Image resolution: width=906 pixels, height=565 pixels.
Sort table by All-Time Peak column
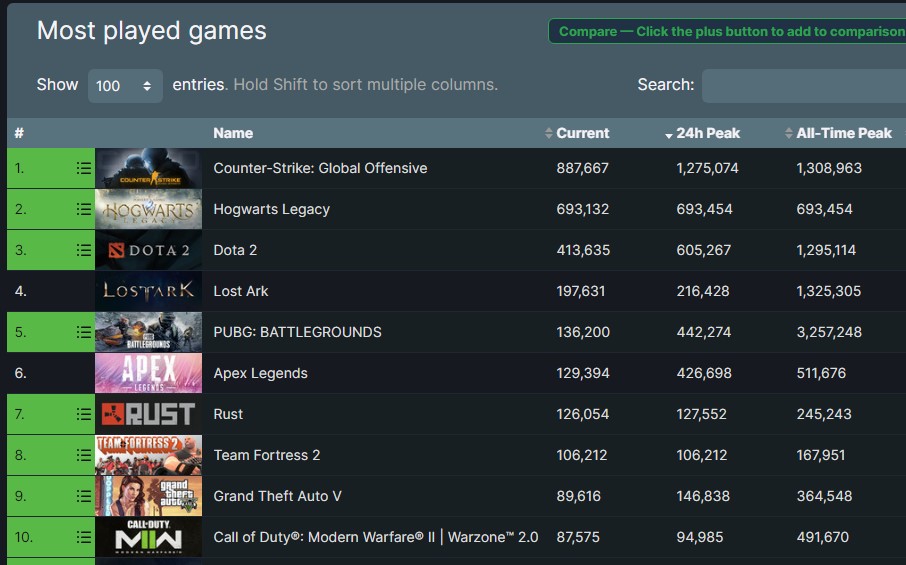click(x=844, y=133)
